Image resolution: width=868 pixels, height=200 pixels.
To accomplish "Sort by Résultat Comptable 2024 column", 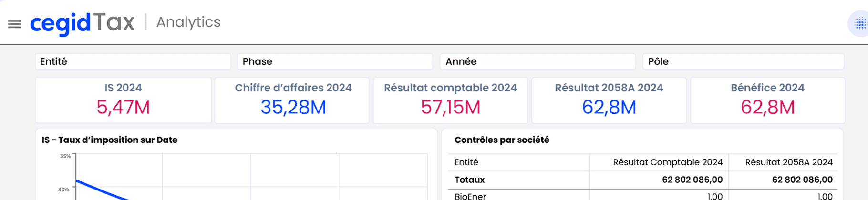I will click(x=667, y=162).
